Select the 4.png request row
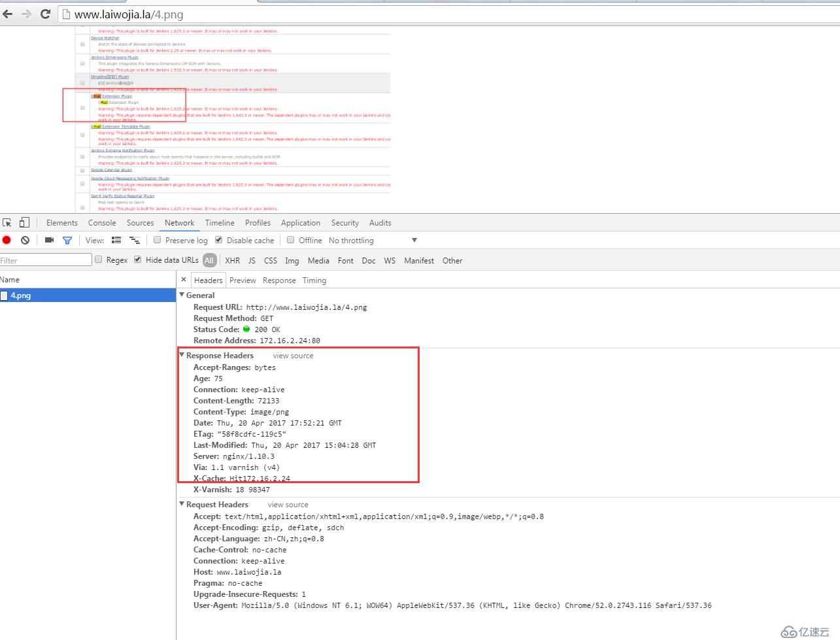 (88, 295)
